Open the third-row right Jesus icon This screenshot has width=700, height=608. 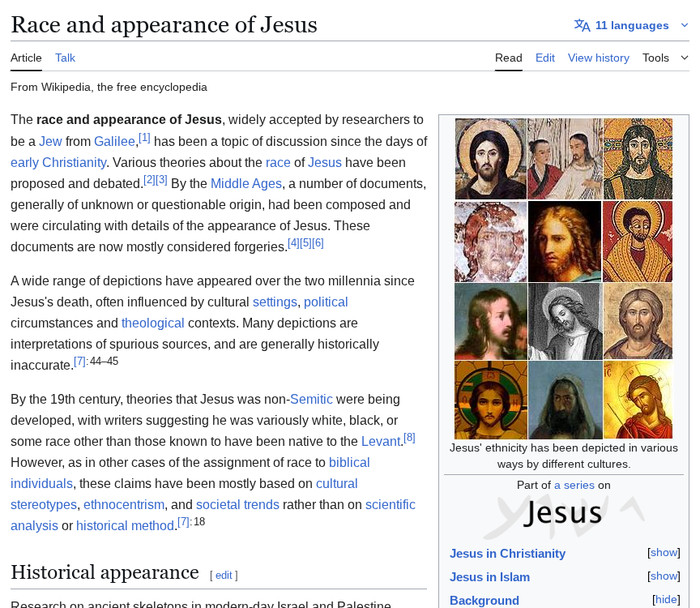click(x=638, y=322)
